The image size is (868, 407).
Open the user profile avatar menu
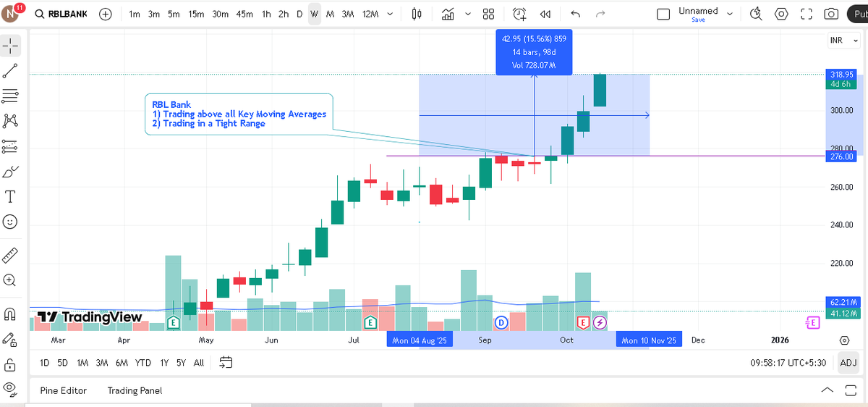point(11,14)
